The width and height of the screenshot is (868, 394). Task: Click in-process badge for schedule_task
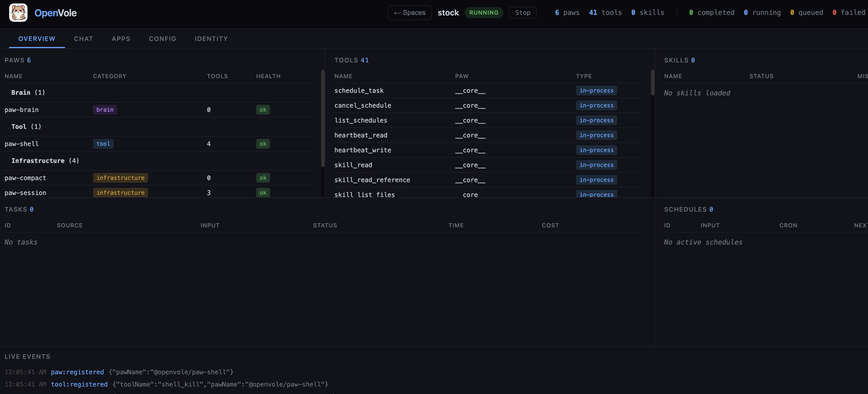596,90
